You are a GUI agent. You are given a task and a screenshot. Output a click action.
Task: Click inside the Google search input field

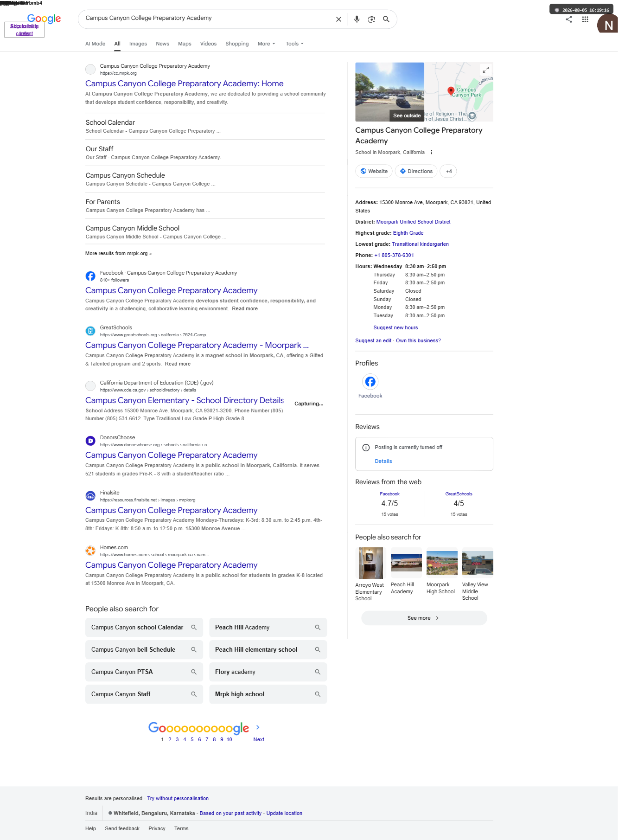click(206, 19)
